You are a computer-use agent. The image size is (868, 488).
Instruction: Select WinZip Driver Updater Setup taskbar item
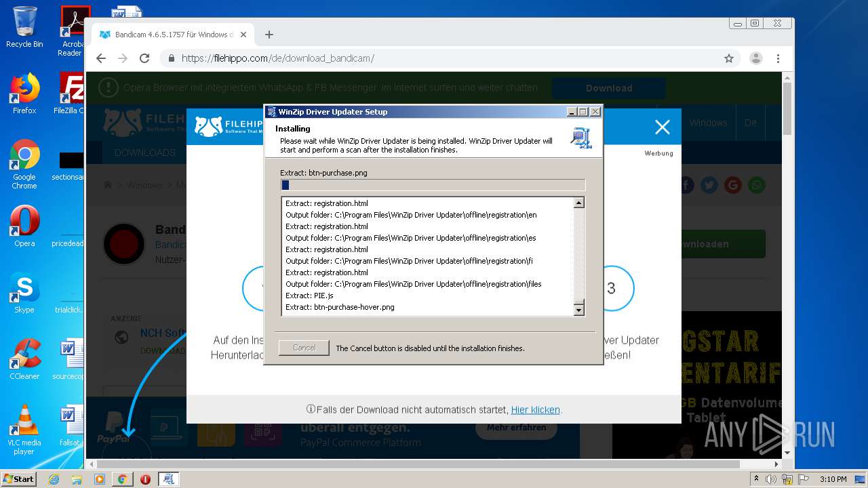point(168,479)
